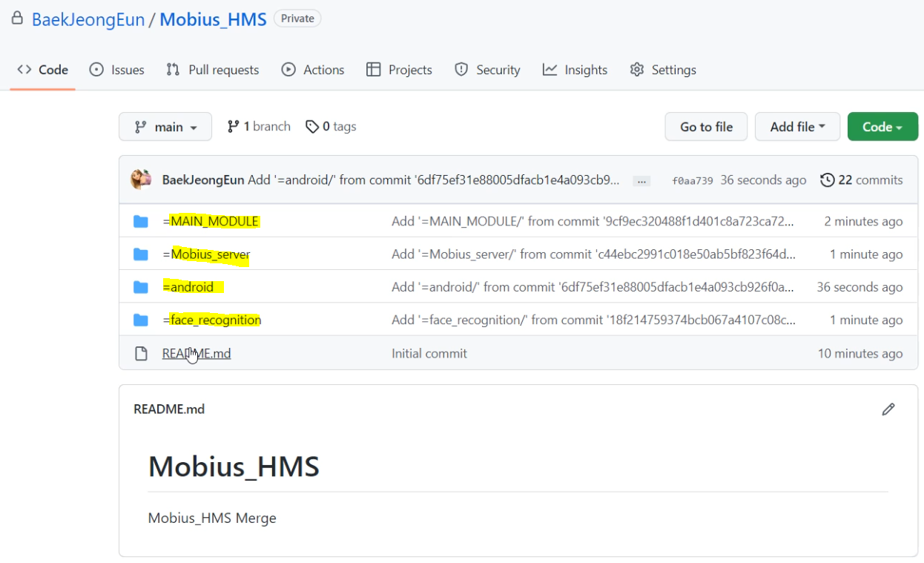Open the =android folder
This screenshot has width=924, height=563.
coord(188,287)
